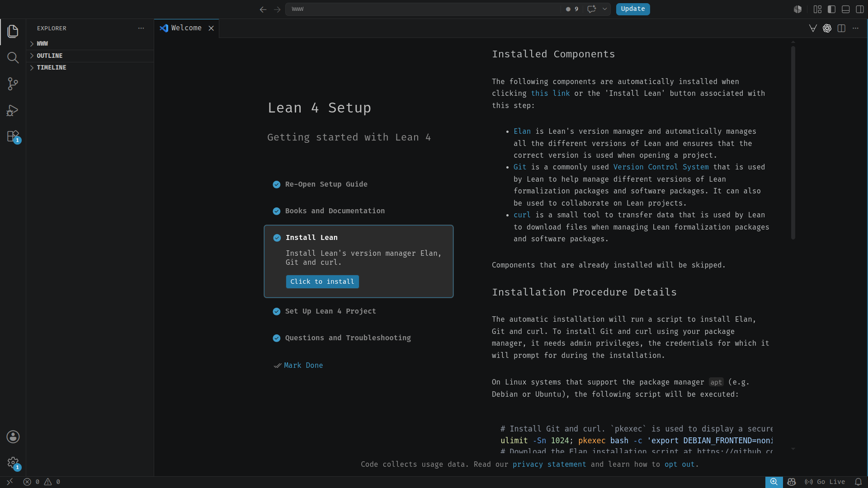This screenshot has height=488, width=868.
Task: Click the Mark Done link
Action: click(303, 365)
